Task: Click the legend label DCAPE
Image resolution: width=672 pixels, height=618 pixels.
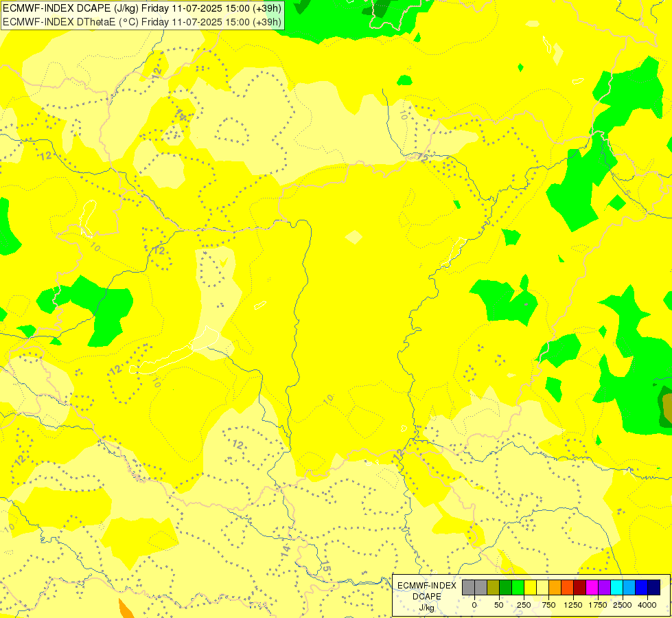Action: click(x=427, y=597)
